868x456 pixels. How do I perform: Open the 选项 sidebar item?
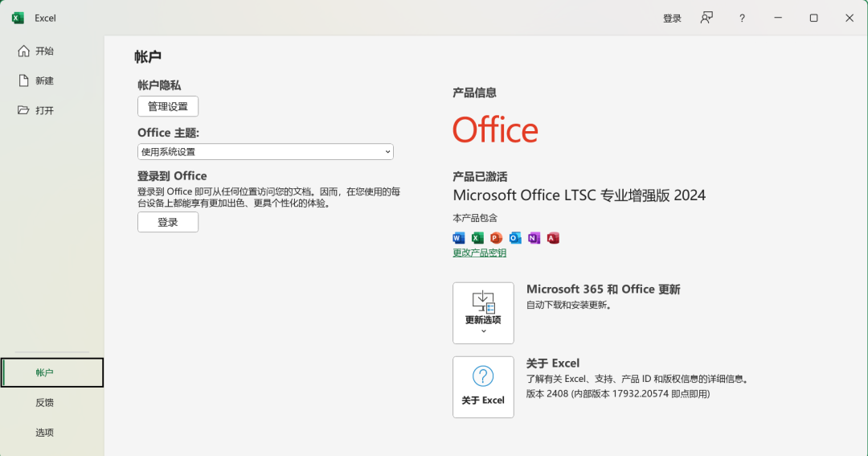52,432
